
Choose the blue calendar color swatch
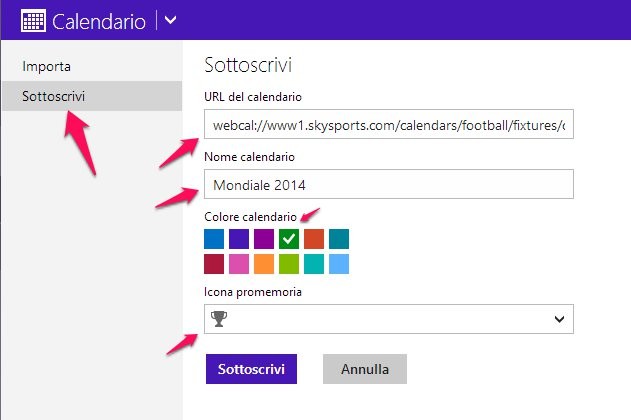[214, 239]
